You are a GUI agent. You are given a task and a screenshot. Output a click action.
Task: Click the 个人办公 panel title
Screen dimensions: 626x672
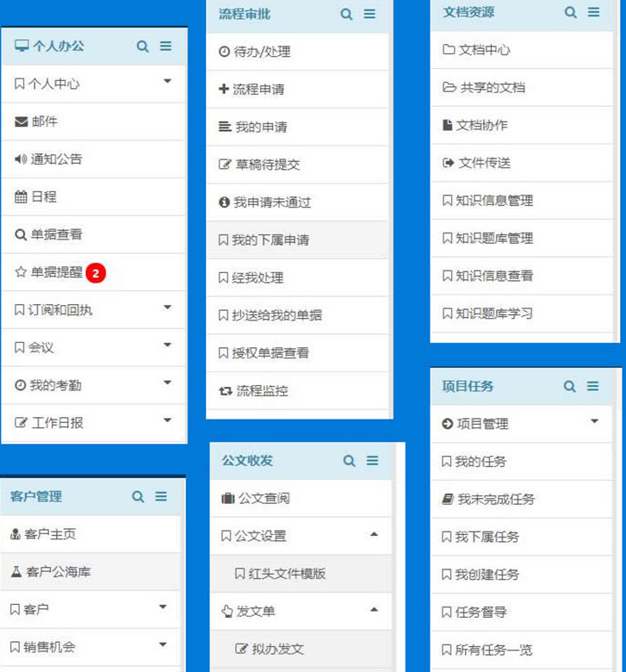59,46
